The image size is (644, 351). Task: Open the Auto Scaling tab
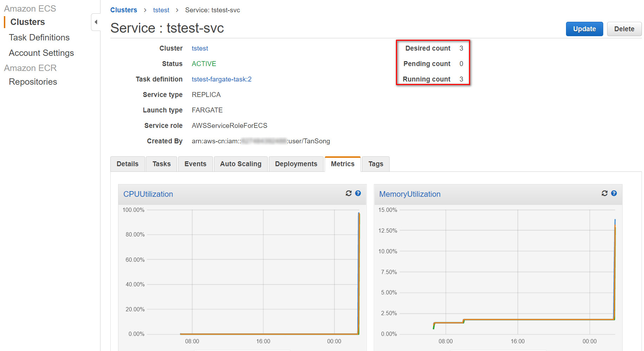241,164
